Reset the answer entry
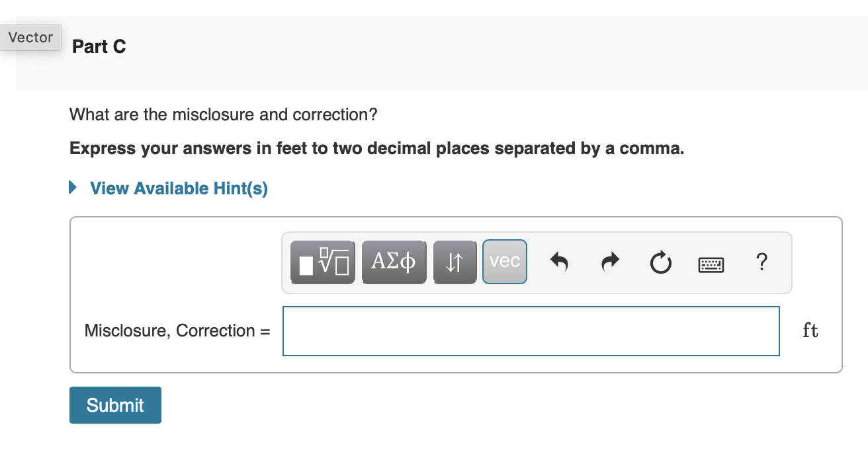Screen dimensions: 868x460 [660, 262]
